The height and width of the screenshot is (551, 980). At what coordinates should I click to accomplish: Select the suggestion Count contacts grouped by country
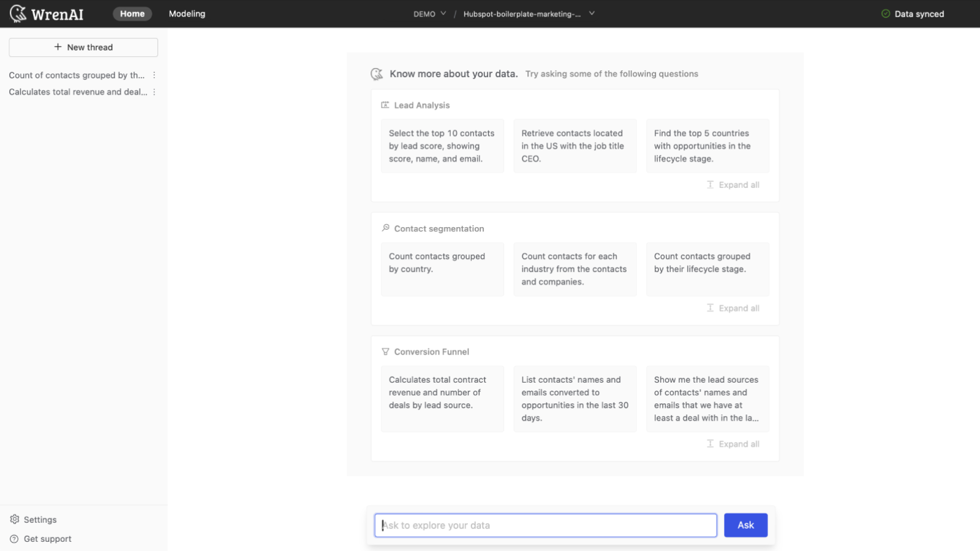(x=442, y=269)
